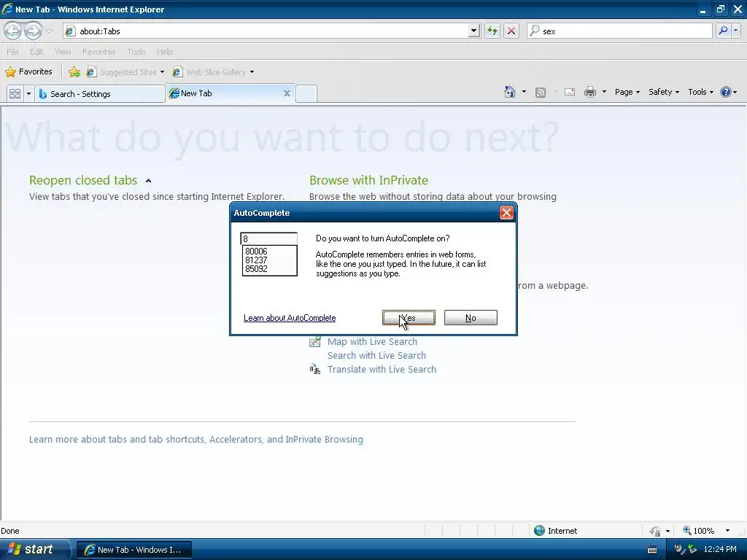This screenshot has width=747, height=560.
Task: Open Learn more about tabs link
Action: point(196,439)
